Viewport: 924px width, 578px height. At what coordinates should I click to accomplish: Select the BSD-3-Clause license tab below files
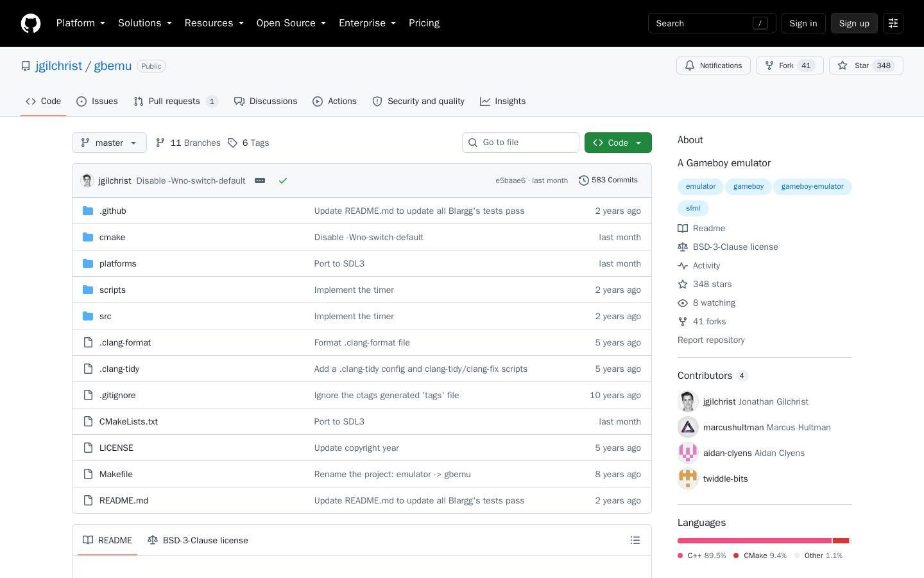coord(198,540)
